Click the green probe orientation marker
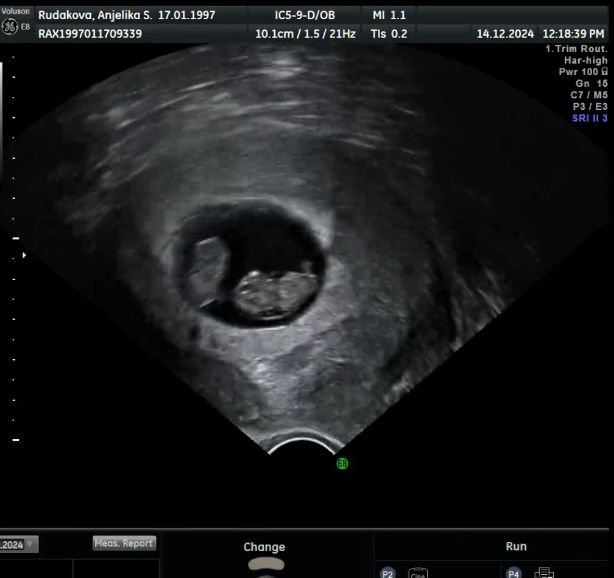 tap(342, 463)
